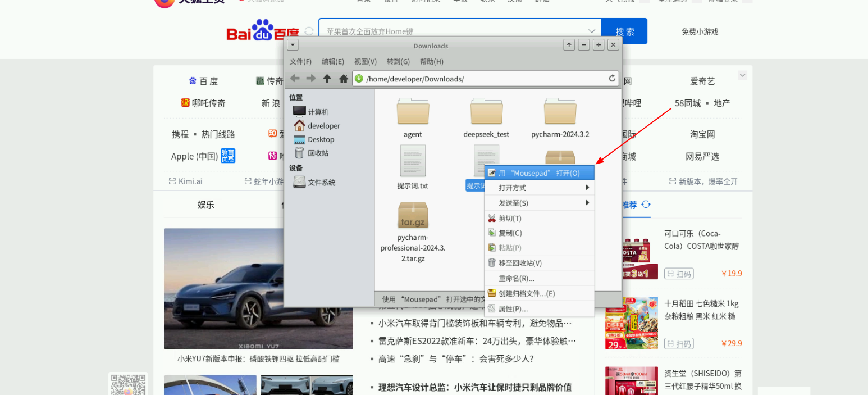Select 移至回收站(V) menu entry
Image resolution: width=868 pixels, height=395 pixels.
(539, 263)
